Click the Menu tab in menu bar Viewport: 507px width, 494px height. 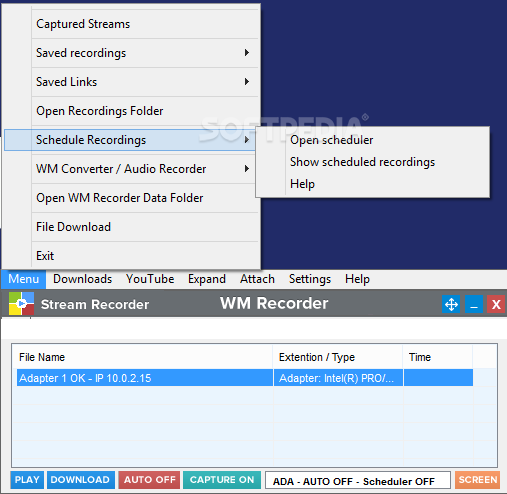click(23, 279)
